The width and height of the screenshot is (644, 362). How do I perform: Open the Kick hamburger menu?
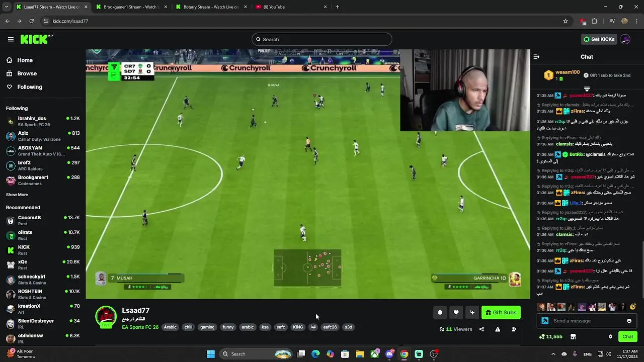[x=11, y=39]
